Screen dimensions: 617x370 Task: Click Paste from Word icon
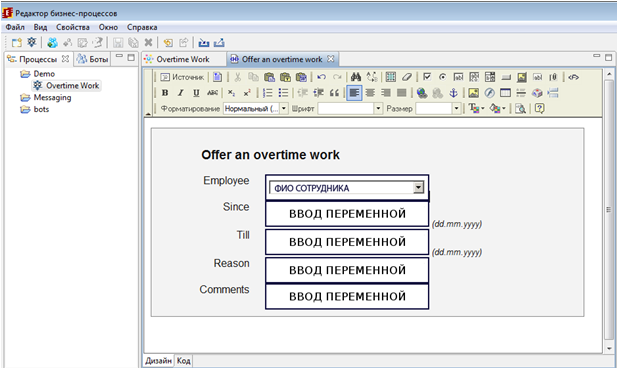point(301,77)
